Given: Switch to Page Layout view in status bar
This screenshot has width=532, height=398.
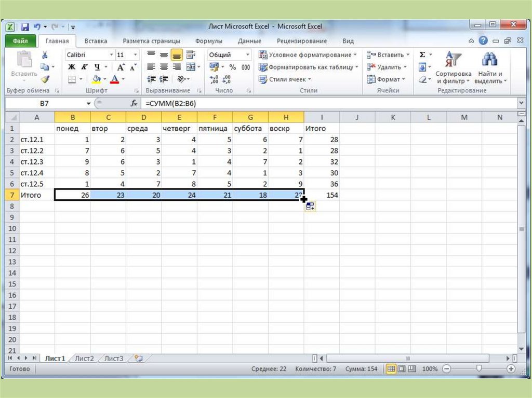Looking at the screenshot, I should [x=401, y=369].
